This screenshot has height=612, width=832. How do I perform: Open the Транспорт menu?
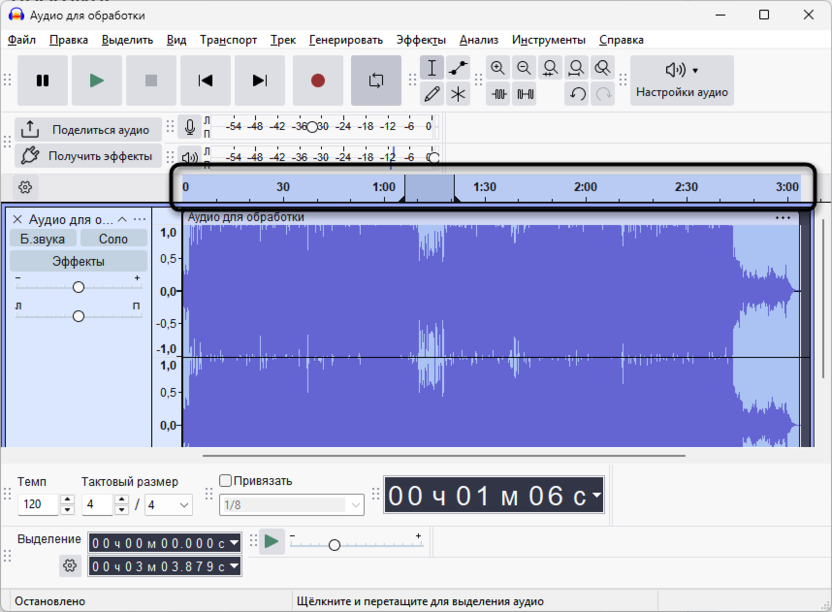pyautogui.click(x=228, y=39)
